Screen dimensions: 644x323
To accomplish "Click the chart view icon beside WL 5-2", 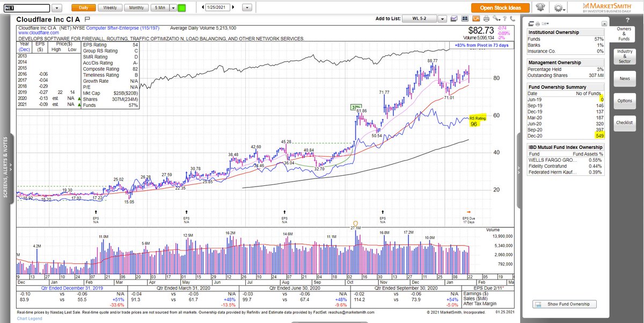I will click(454, 18).
